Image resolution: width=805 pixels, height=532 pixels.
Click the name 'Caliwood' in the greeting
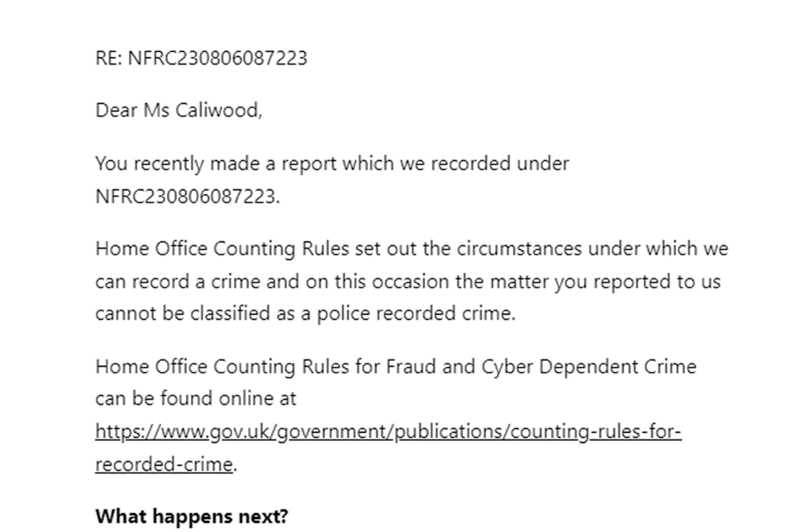(x=219, y=111)
